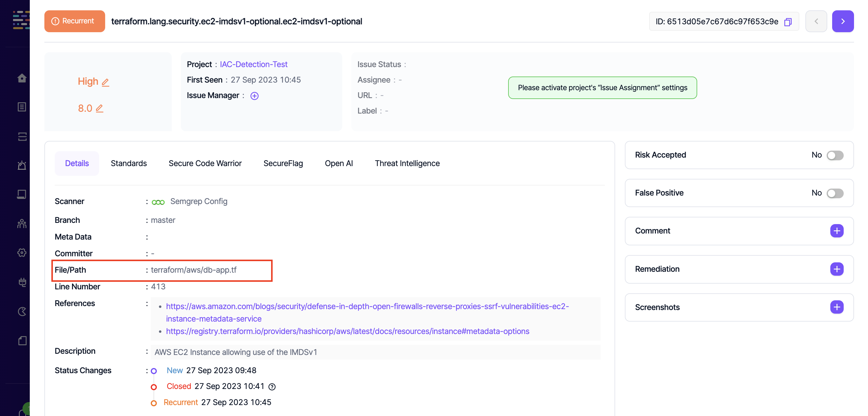Open the home icon in sidebar
This screenshot has height=416, width=868.
22,78
